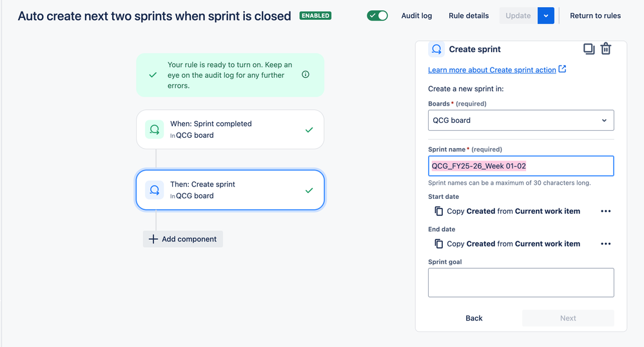Open Rule details
Viewport: 644px width, 347px height.
pyautogui.click(x=469, y=15)
